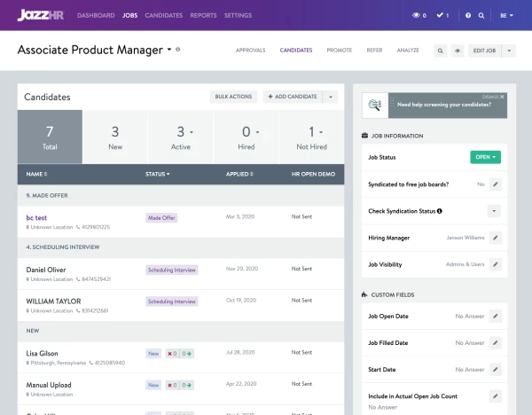Click the Bulk Actions button

point(234,96)
